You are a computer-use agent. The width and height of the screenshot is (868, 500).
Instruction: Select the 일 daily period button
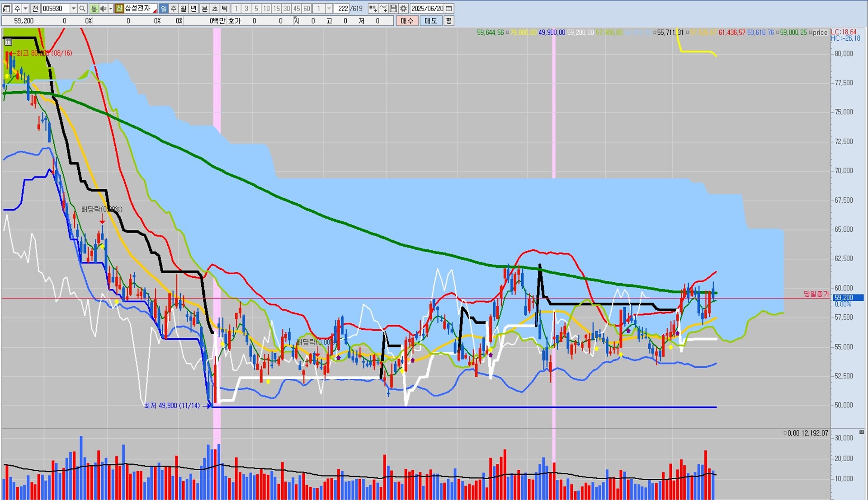point(164,9)
